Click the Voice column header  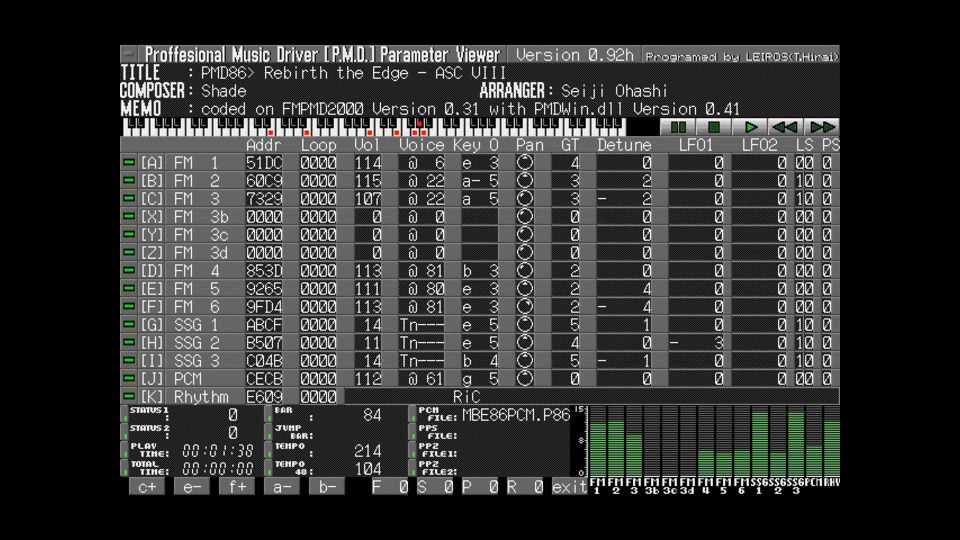pos(421,145)
